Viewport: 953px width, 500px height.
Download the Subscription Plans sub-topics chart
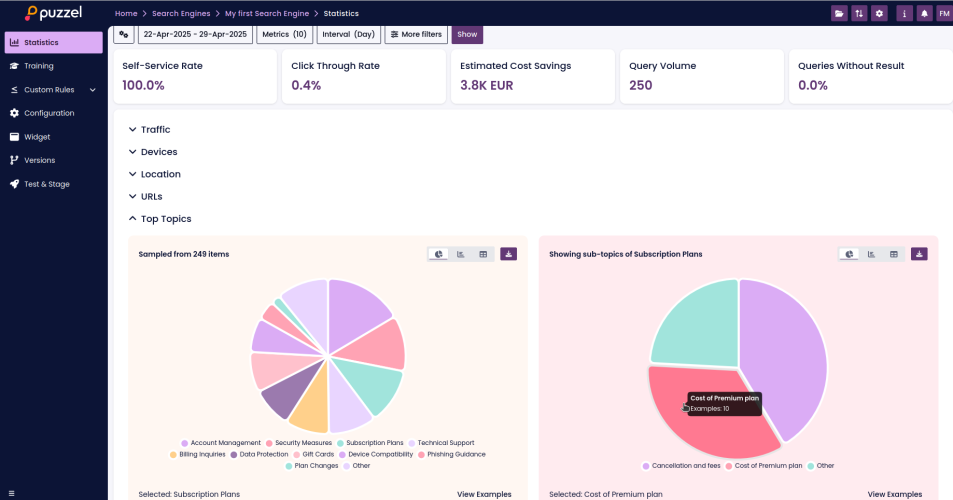point(919,254)
